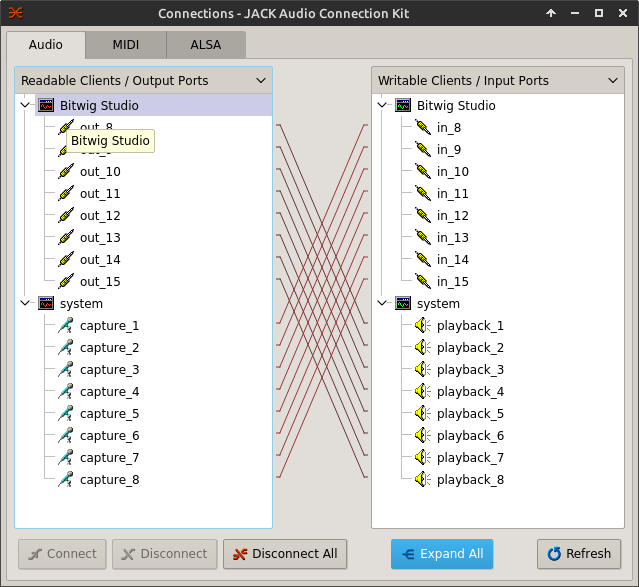639x587 pixels.
Task: Collapse system node in Readable Clients tree
Action: pos(25,304)
